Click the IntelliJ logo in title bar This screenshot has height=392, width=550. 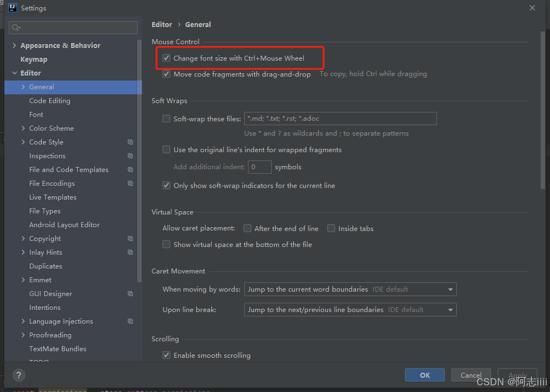click(12, 8)
